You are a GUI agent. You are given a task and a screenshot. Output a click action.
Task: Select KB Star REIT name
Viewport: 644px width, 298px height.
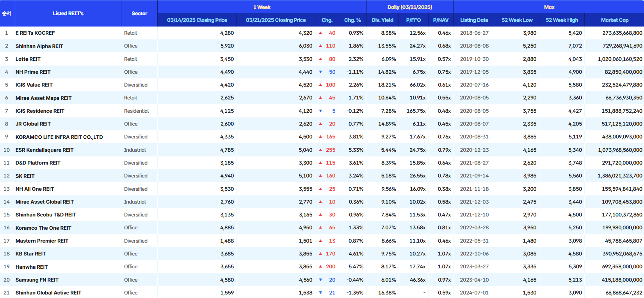[x=31, y=254]
